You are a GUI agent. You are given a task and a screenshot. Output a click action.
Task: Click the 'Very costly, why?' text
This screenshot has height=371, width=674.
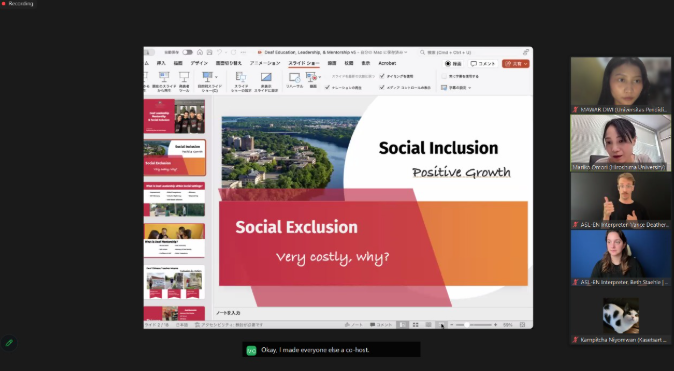332,257
